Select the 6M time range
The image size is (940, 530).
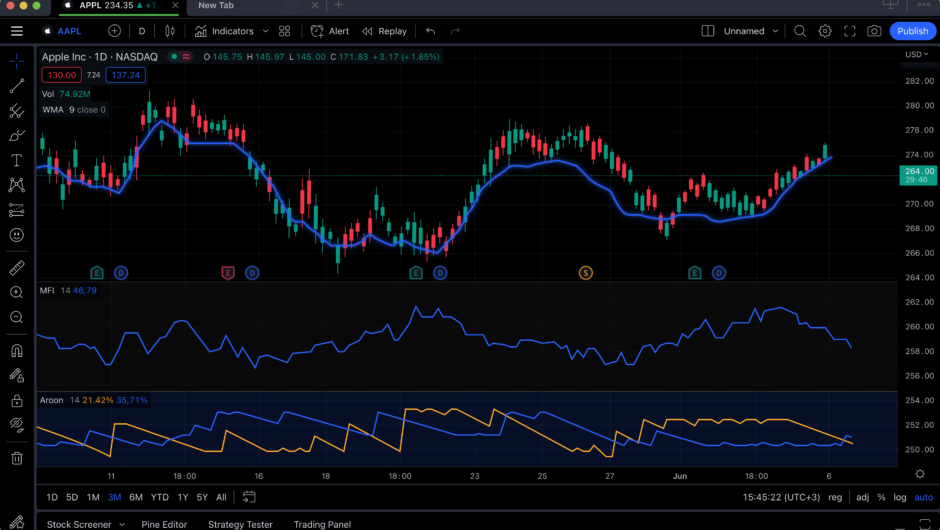[x=136, y=497]
